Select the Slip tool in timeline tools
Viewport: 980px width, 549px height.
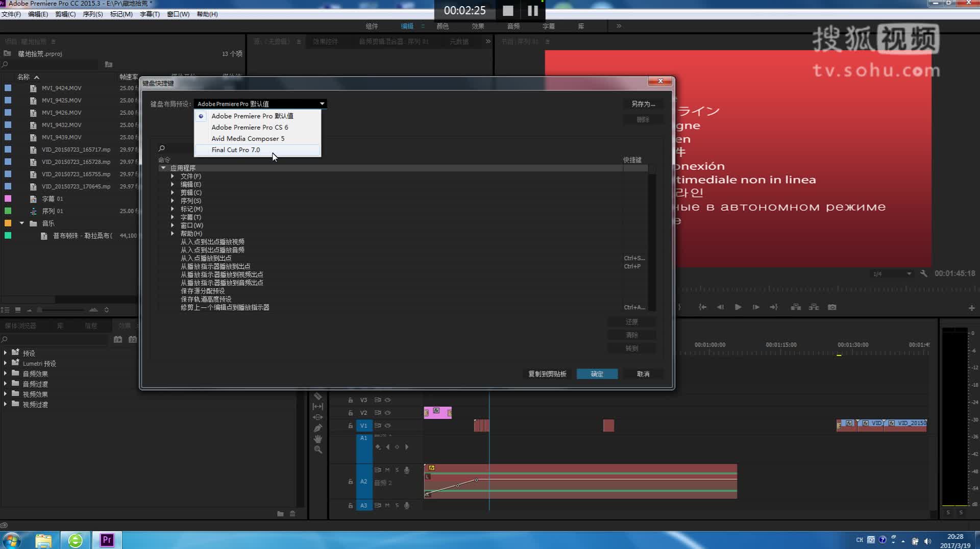click(x=317, y=407)
